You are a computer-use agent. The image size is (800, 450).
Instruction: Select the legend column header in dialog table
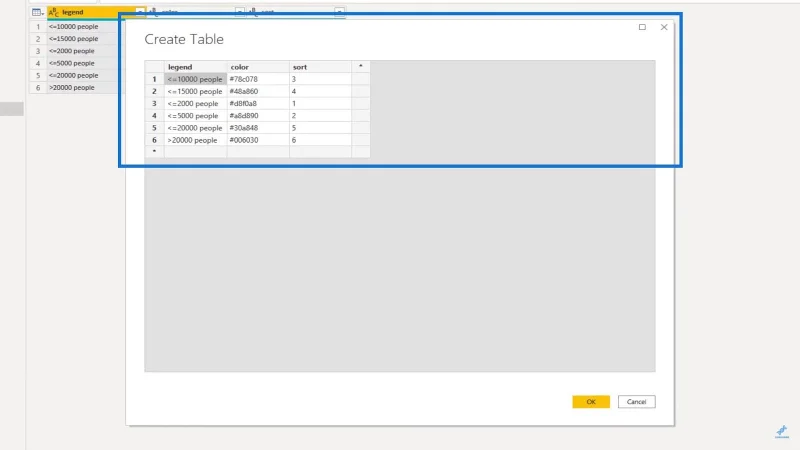[x=195, y=67]
